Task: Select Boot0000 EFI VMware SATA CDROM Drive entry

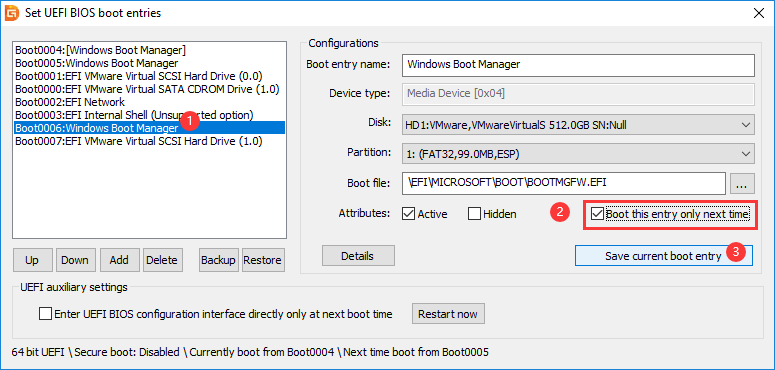Action: 147,89
